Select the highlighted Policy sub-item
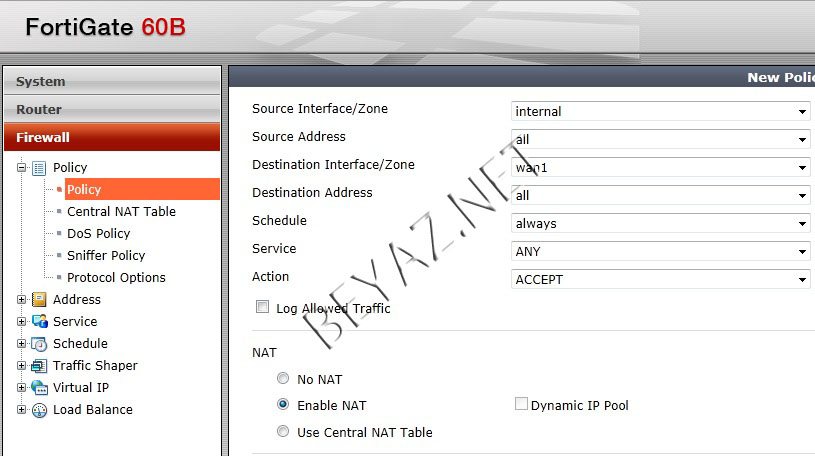Image resolution: width=815 pixels, height=457 pixels. (x=142, y=189)
